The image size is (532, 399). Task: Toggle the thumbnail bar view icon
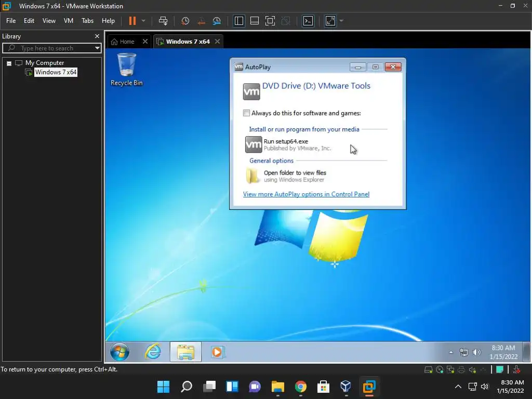[255, 21]
